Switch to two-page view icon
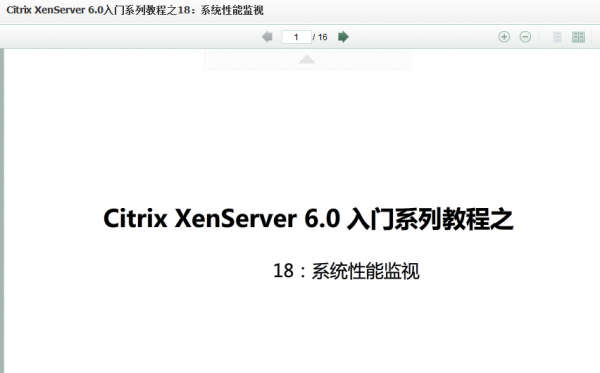Screen dimensions: 600x373 point(578,37)
